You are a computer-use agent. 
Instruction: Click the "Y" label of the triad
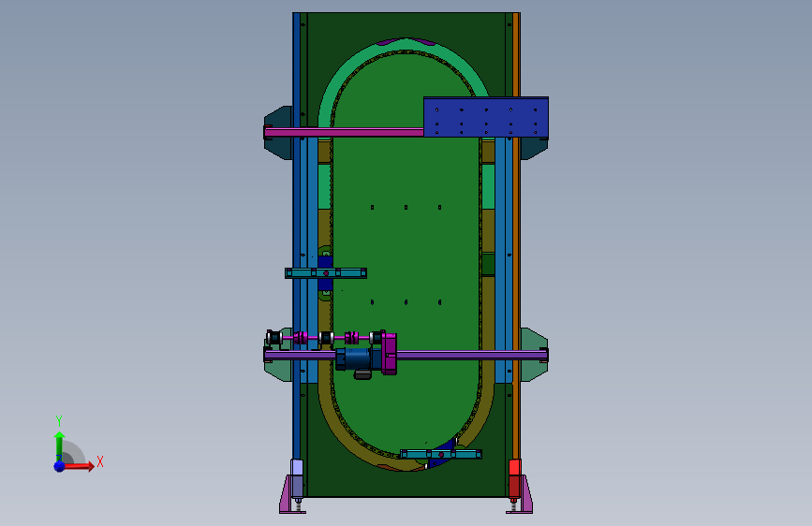click(x=59, y=421)
